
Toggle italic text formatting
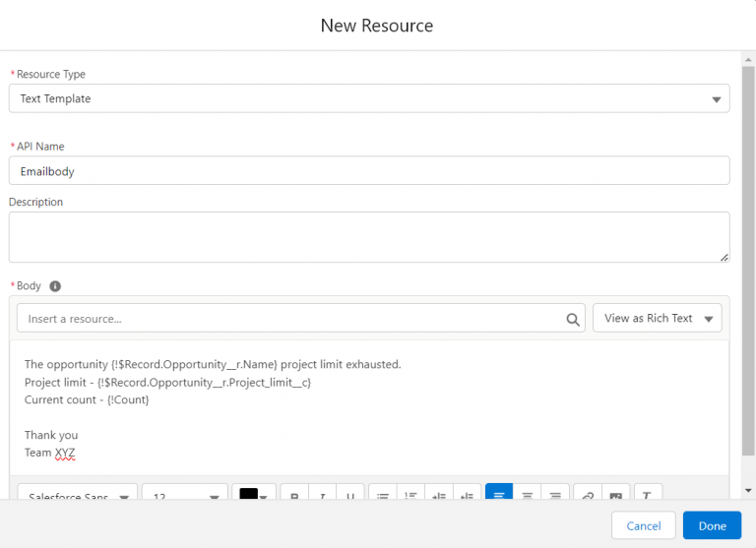(x=322, y=495)
